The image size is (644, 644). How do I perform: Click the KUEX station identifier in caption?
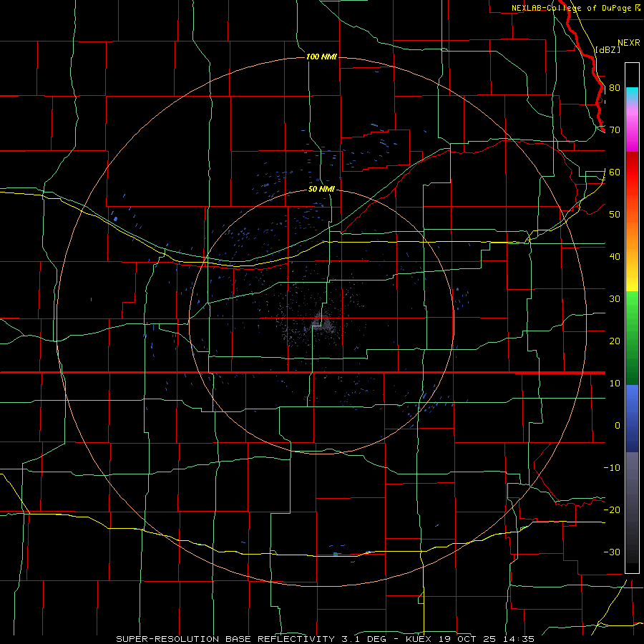coord(419,639)
